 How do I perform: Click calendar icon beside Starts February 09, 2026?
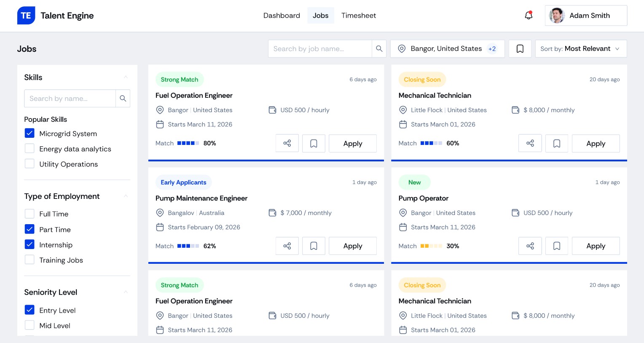click(x=160, y=227)
